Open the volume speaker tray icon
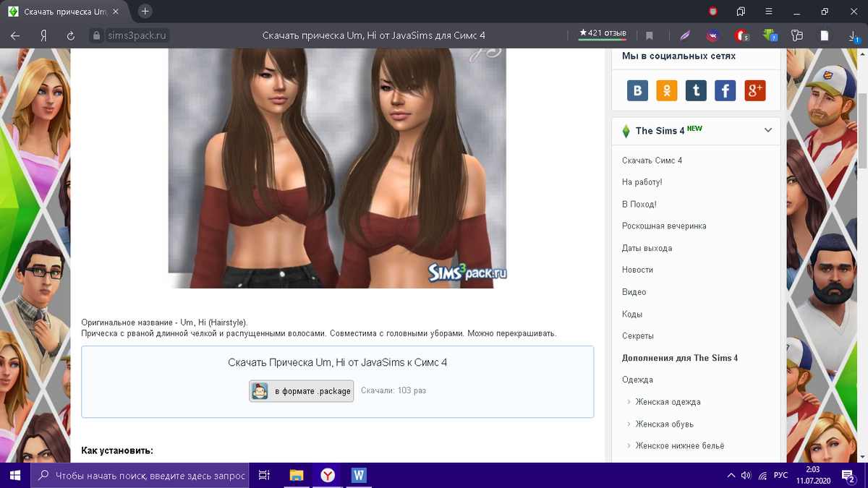The image size is (868, 488). [746, 475]
